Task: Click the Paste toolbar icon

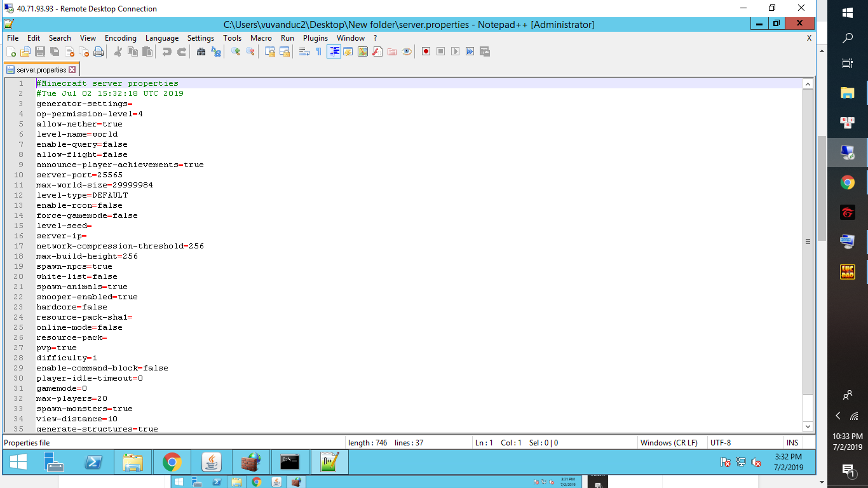Action: (x=147, y=51)
